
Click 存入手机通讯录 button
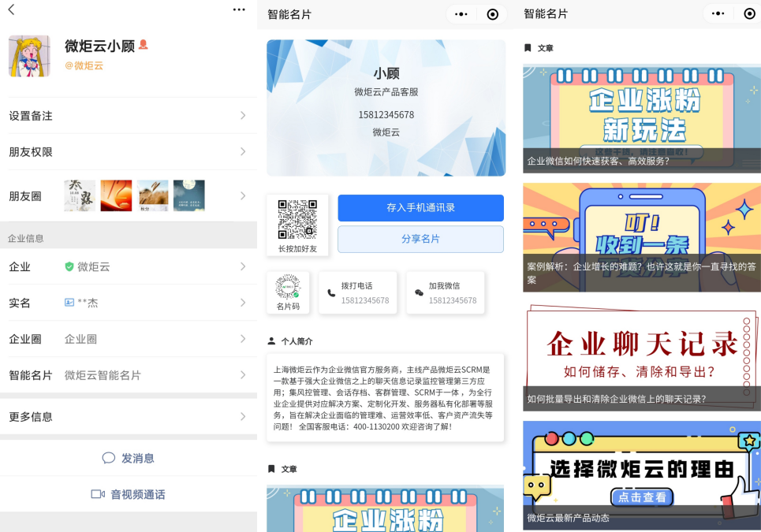point(421,207)
